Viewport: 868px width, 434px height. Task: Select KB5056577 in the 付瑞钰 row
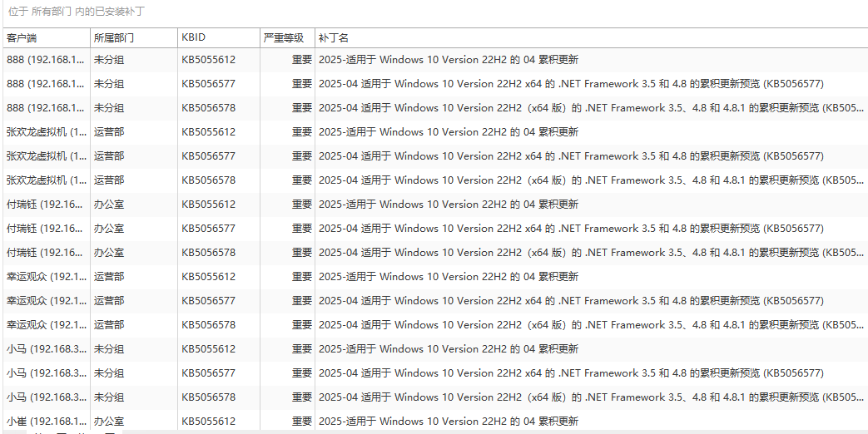point(209,229)
